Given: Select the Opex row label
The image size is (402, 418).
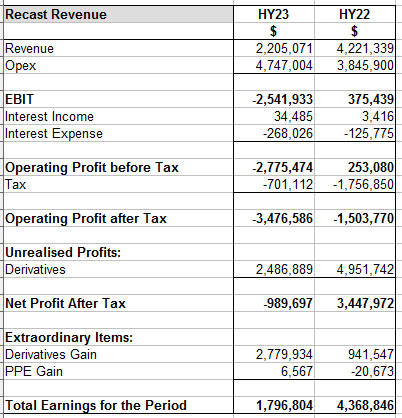Looking at the screenshot, I should (x=21, y=66).
